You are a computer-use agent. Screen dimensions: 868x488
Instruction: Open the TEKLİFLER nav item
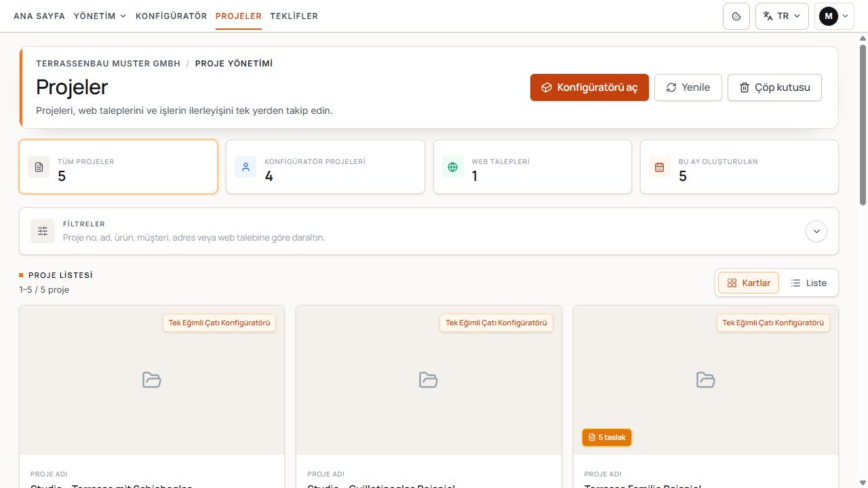click(x=294, y=16)
